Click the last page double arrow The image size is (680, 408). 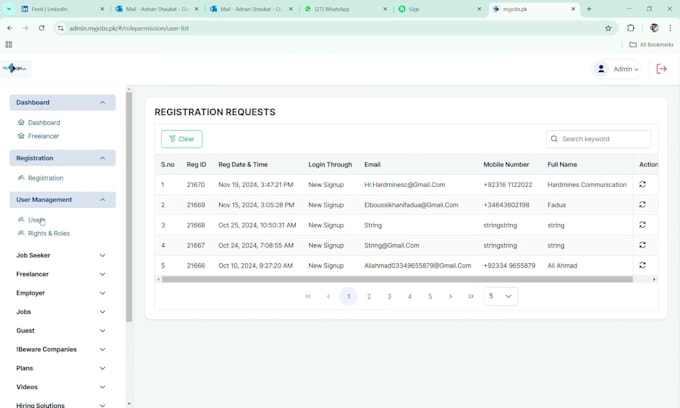pyautogui.click(x=471, y=297)
